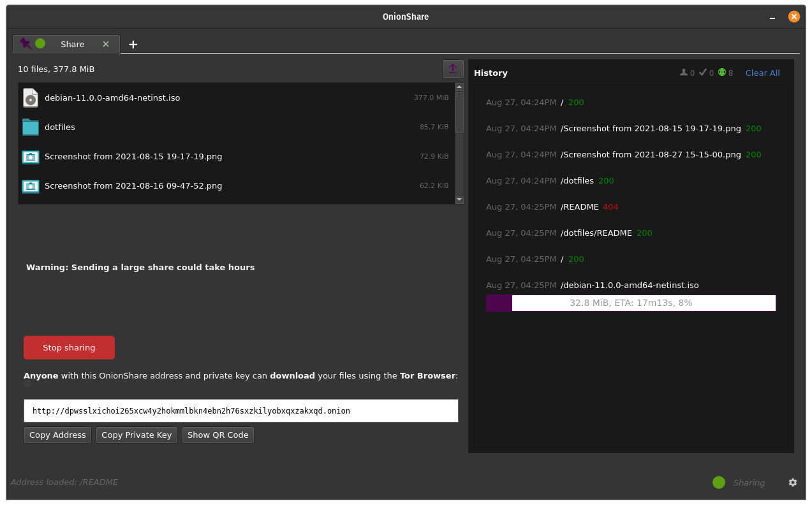Click the 09-47-52 screenshot image icon

click(x=31, y=186)
